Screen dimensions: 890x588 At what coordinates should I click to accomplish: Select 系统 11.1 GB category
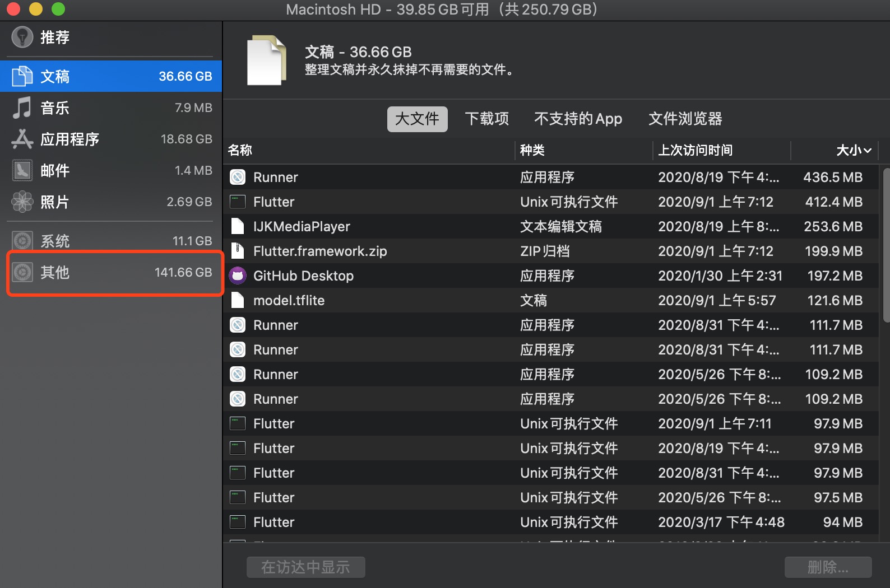(111, 241)
